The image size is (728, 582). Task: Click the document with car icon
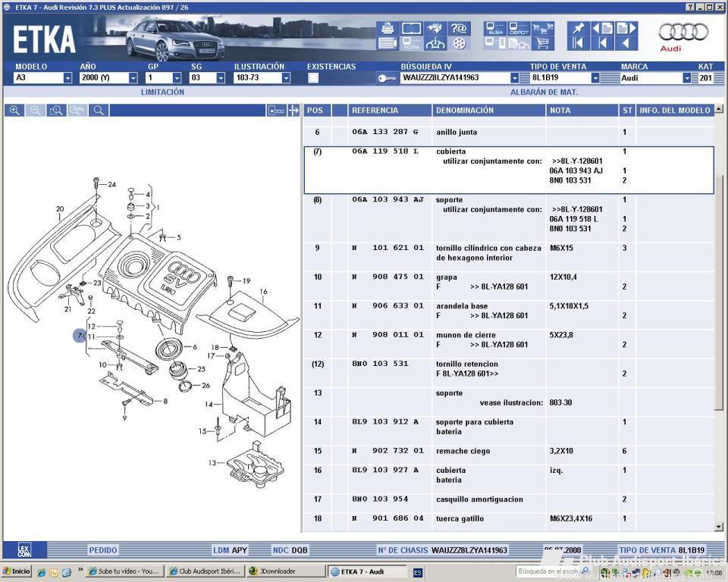pos(519,43)
